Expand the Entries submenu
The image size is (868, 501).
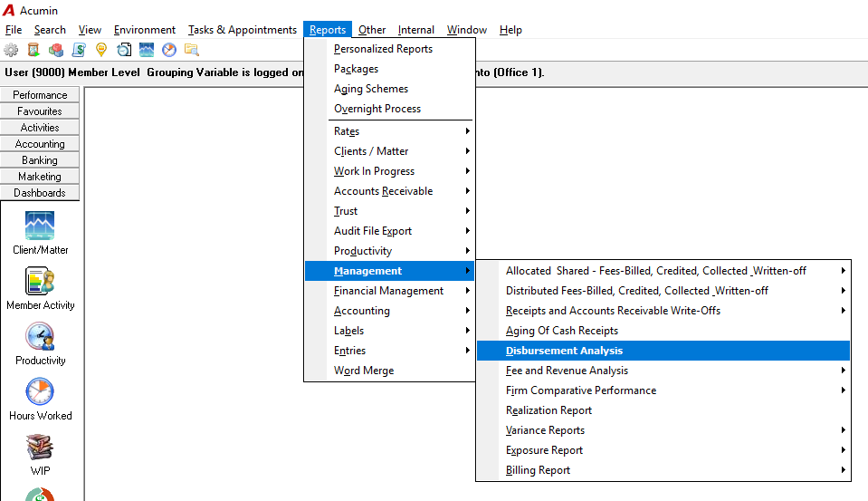390,351
